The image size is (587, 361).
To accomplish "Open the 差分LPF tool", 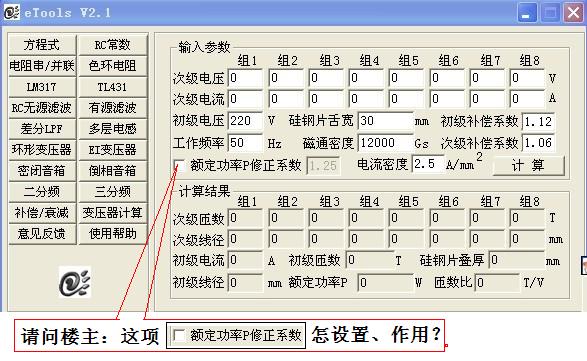I will point(42,129).
